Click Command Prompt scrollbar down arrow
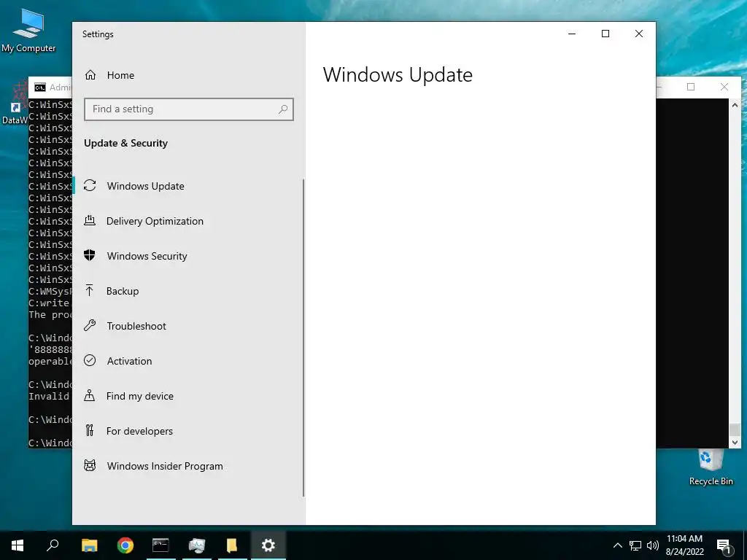The width and height of the screenshot is (747, 560). click(735, 443)
